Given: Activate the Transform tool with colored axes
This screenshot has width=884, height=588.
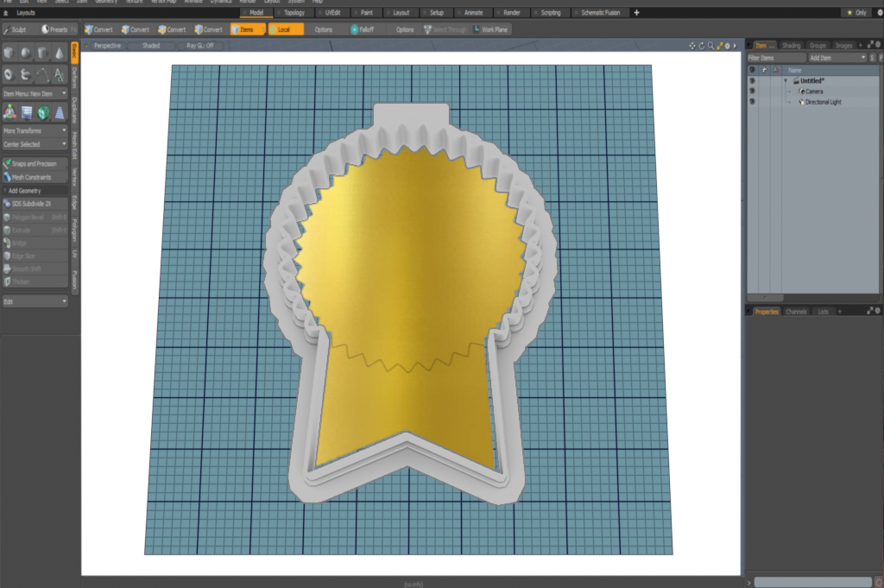Looking at the screenshot, I should coord(9,113).
